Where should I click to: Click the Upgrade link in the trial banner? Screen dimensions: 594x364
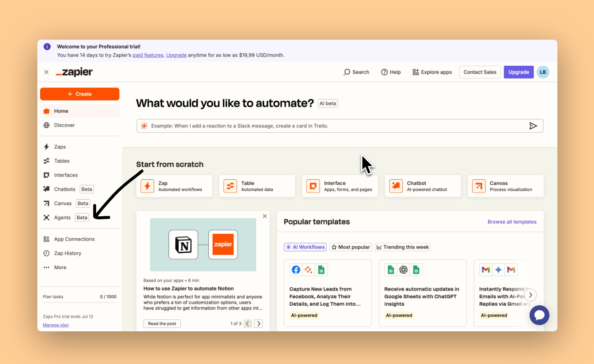point(176,55)
